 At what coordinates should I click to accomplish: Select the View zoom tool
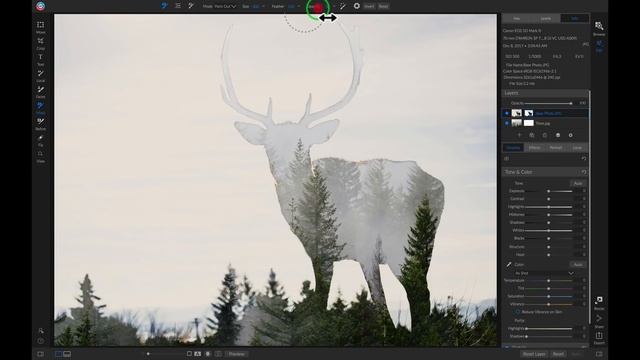coord(40,156)
